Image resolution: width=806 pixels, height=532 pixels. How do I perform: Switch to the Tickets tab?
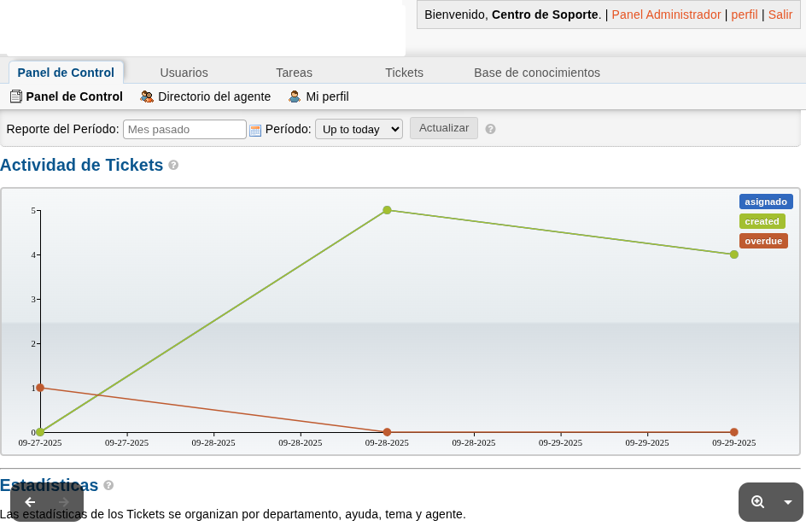click(404, 73)
